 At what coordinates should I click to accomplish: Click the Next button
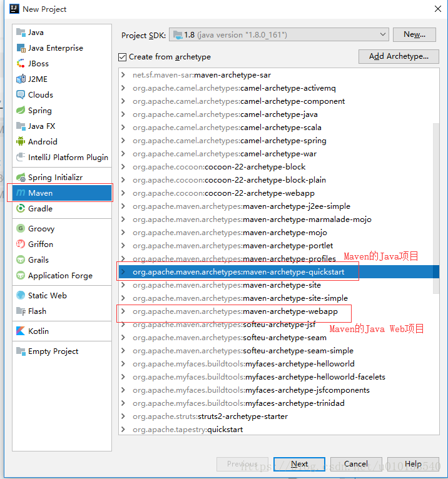(299, 464)
